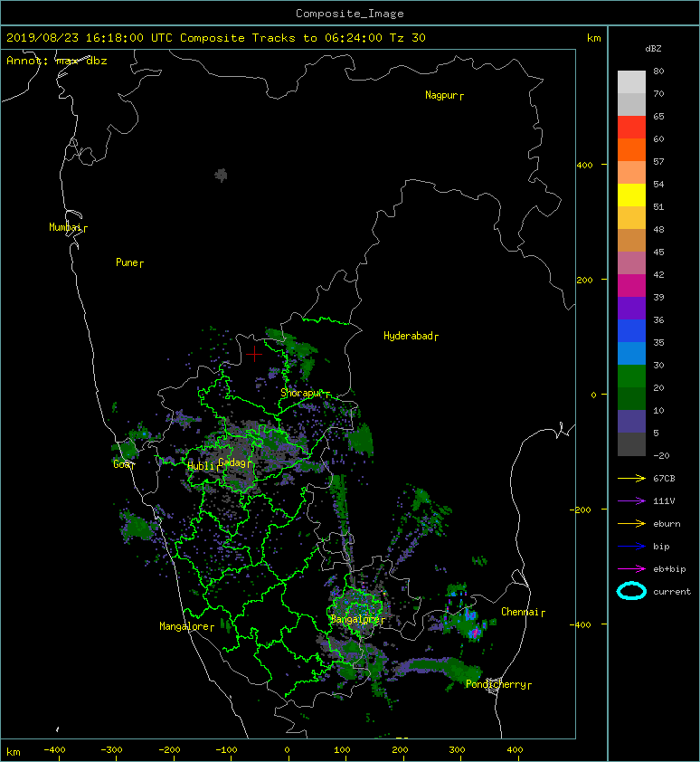Click the 'current' legend label
Image resolution: width=700 pixels, height=762 pixels.
point(672,592)
